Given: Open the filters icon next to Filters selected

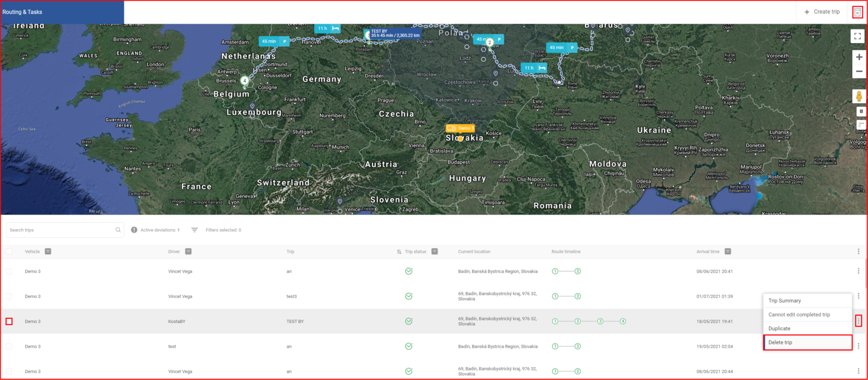Looking at the screenshot, I should (x=194, y=230).
